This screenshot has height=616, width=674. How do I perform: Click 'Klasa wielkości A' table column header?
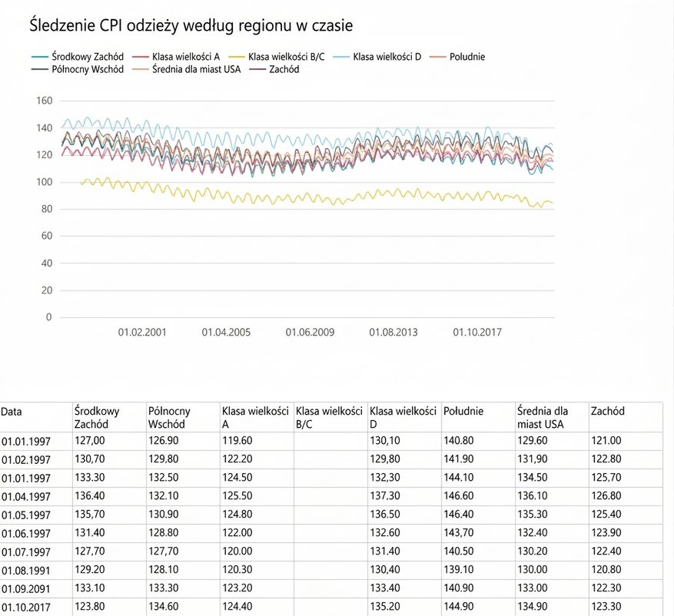coord(257,417)
